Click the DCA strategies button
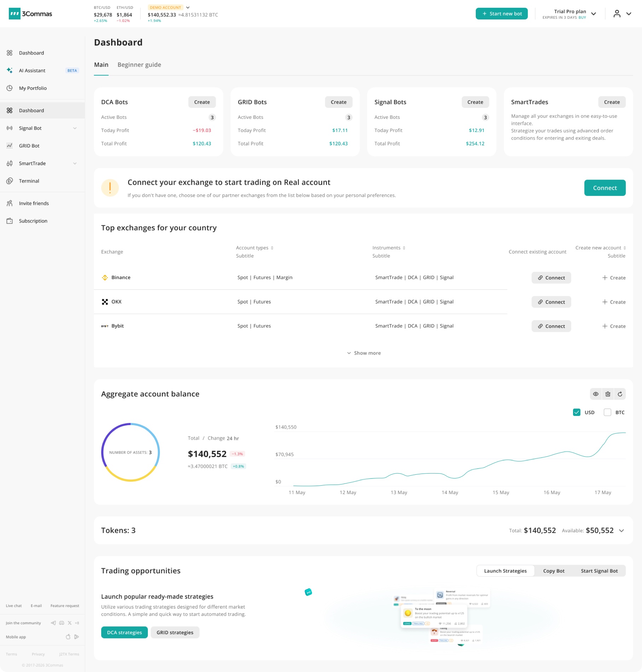 [x=125, y=632]
